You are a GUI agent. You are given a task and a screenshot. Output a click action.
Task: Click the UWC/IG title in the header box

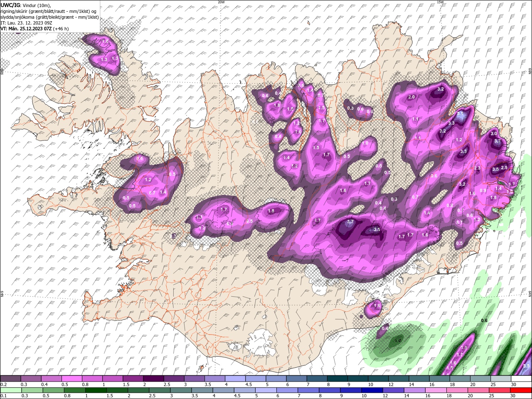[10, 5]
